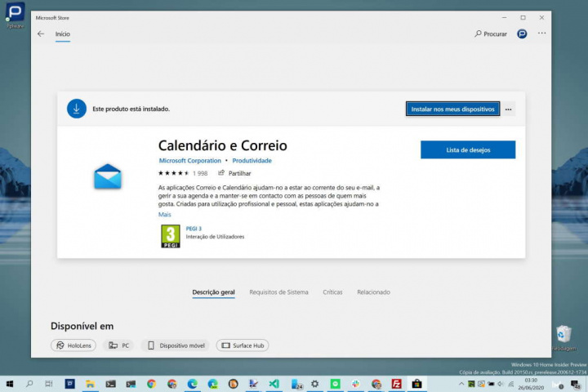Click Instalar nos meus dispositivos button
Image resolution: width=588 pixels, height=392 pixels.
click(x=452, y=109)
